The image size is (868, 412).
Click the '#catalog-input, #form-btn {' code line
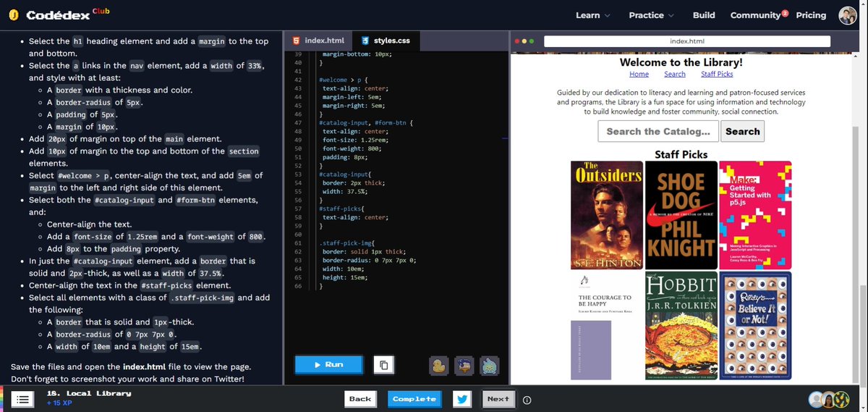click(x=365, y=123)
